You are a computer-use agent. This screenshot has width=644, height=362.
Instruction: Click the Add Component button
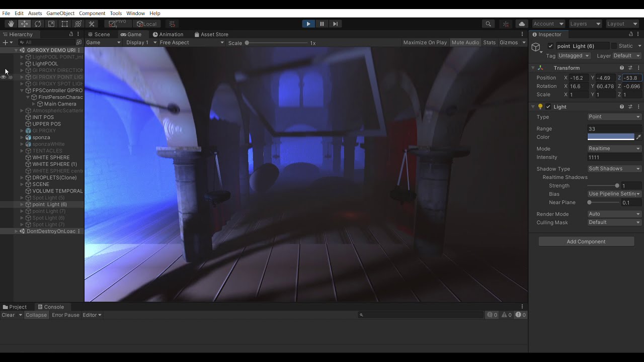point(586,242)
